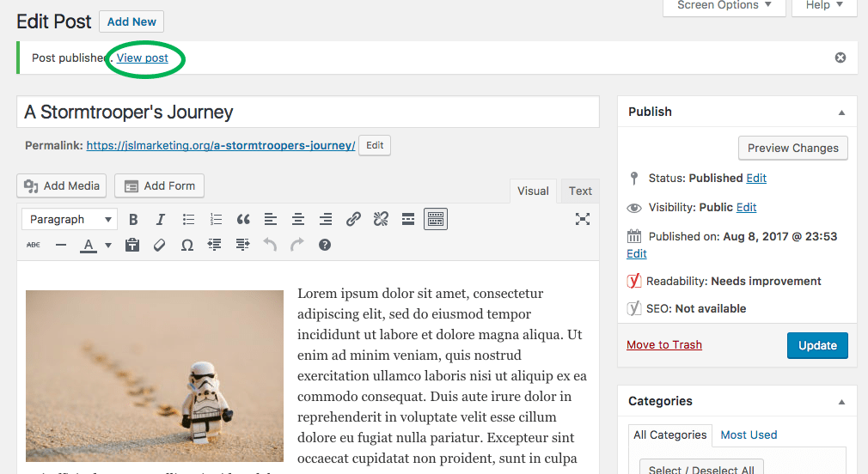Select the stormtrooper image in the editor
The width and height of the screenshot is (868, 474).
pos(155,376)
